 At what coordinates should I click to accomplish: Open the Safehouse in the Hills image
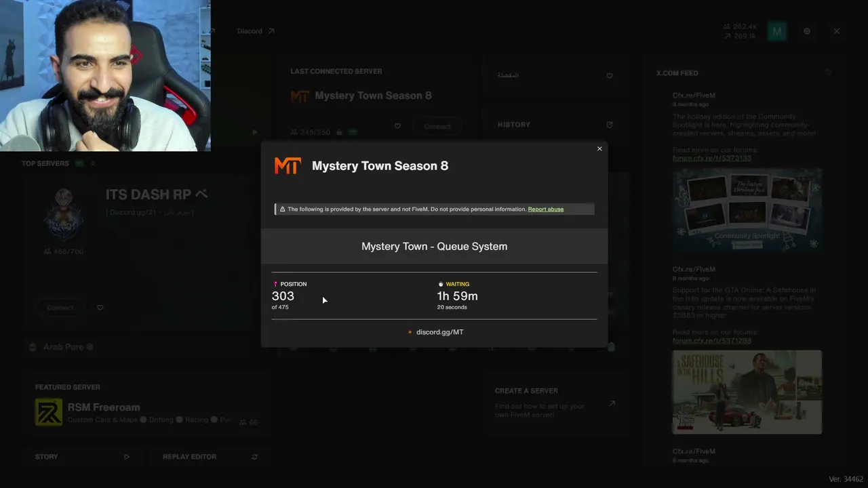click(x=747, y=392)
